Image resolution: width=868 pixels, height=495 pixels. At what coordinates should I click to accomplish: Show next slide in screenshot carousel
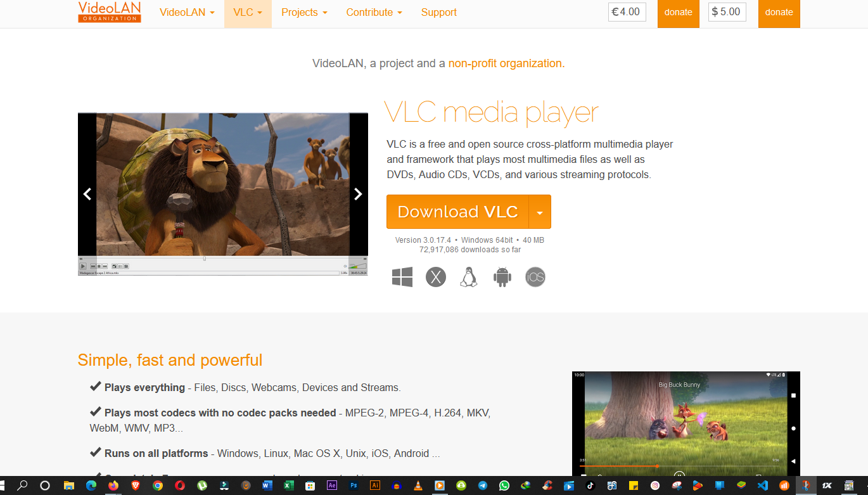[x=358, y=194]
